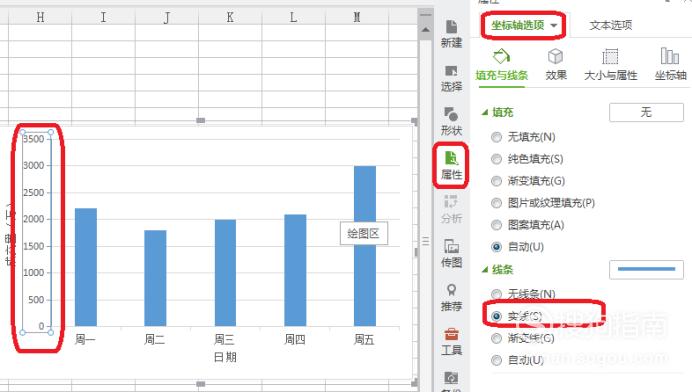Open the blue line style preview box
This screenshot has height=392, width=692.
[x=646, y=269]
